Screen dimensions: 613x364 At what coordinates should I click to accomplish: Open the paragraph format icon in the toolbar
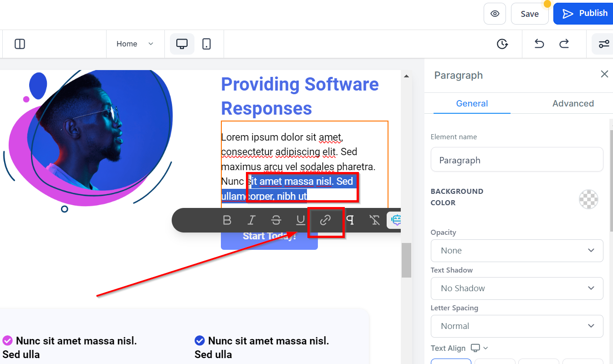click(350, 221)
